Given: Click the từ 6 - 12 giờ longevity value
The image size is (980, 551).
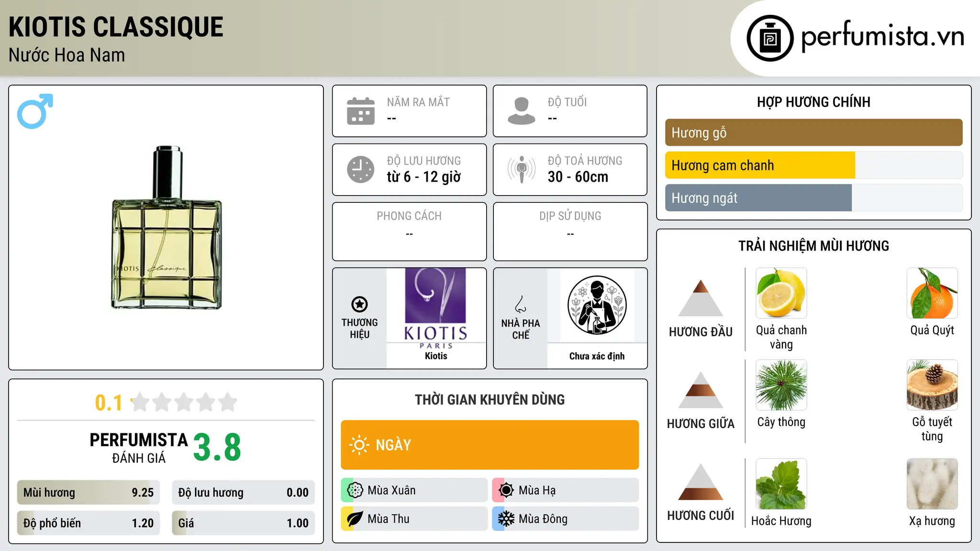Looking at the screenshot, I should [x=424, y=177].
